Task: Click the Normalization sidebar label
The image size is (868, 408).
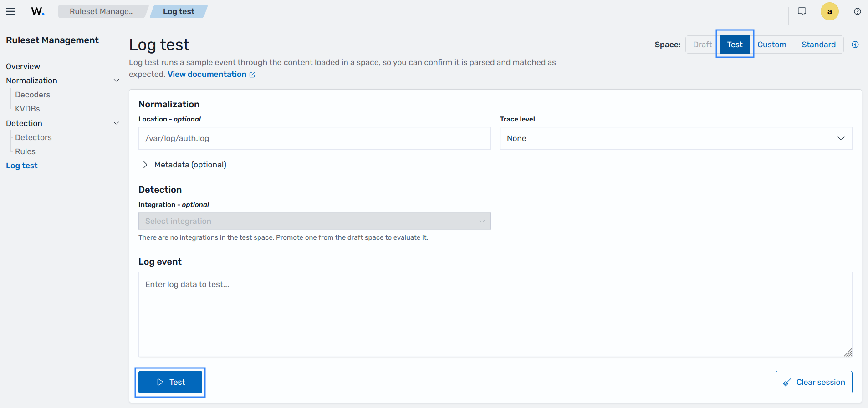Action: click(32, 81)
